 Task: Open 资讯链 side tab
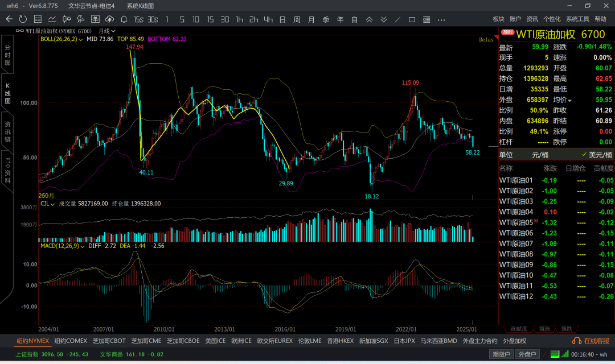tap(7, 131)
